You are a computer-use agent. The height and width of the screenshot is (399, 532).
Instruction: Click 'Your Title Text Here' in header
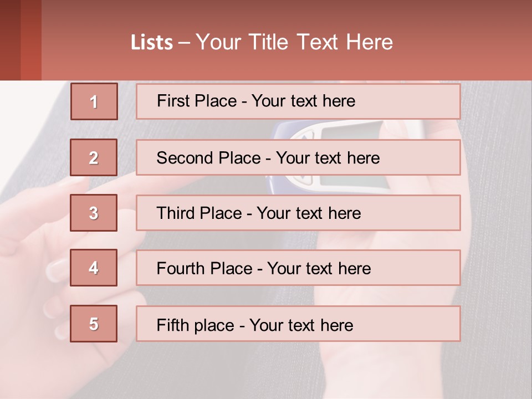[294, 42]
